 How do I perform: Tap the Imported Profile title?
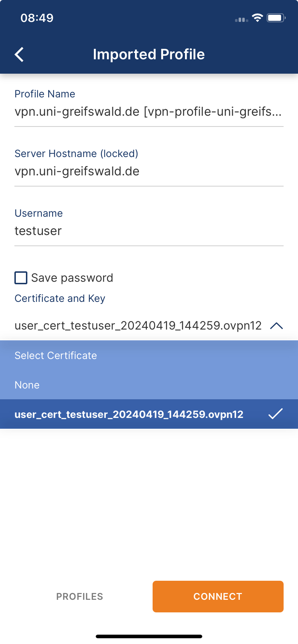click(x=149, y=55)
